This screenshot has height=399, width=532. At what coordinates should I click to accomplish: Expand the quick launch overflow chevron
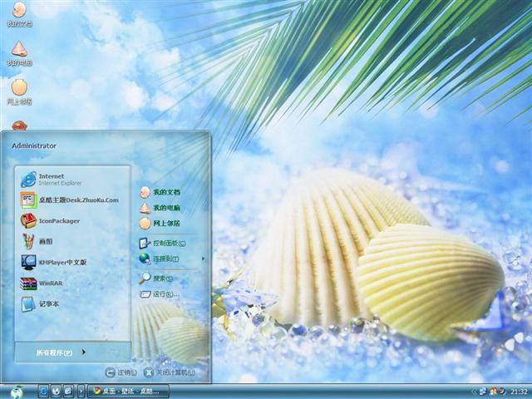[x=81, y=391]
